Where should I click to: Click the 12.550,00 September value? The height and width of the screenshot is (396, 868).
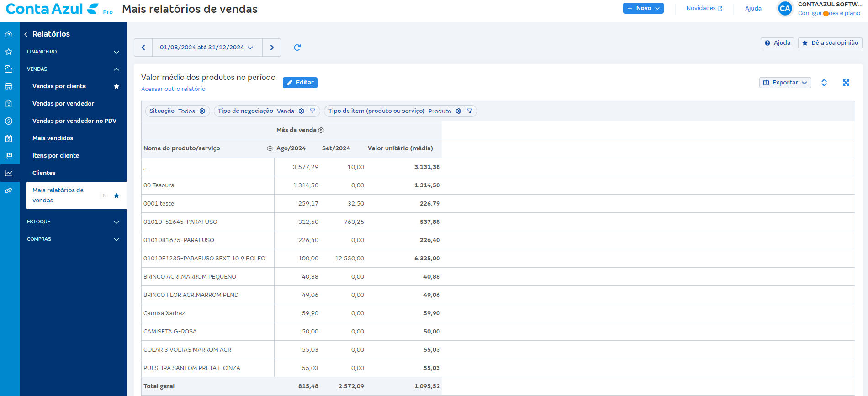pos(349,259)
